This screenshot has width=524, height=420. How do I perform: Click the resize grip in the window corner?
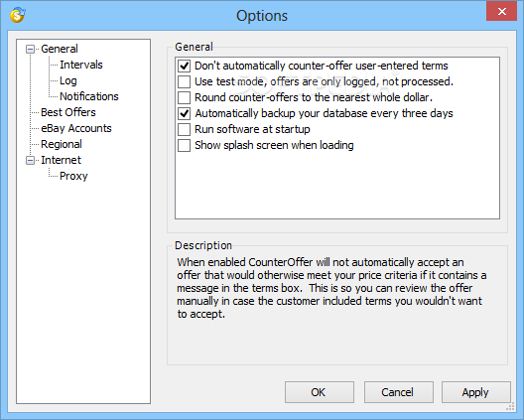click(510, 407)
